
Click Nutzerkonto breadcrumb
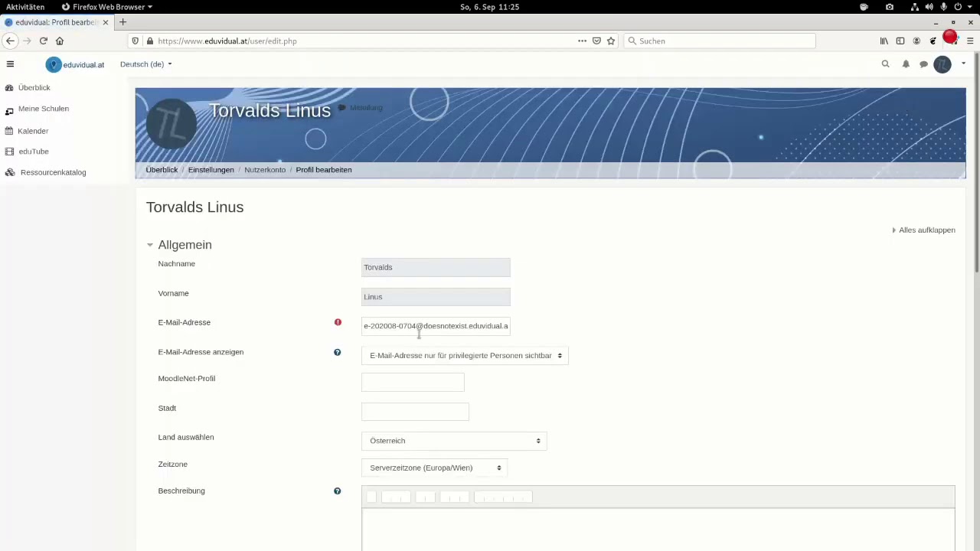tap(265, 170)
